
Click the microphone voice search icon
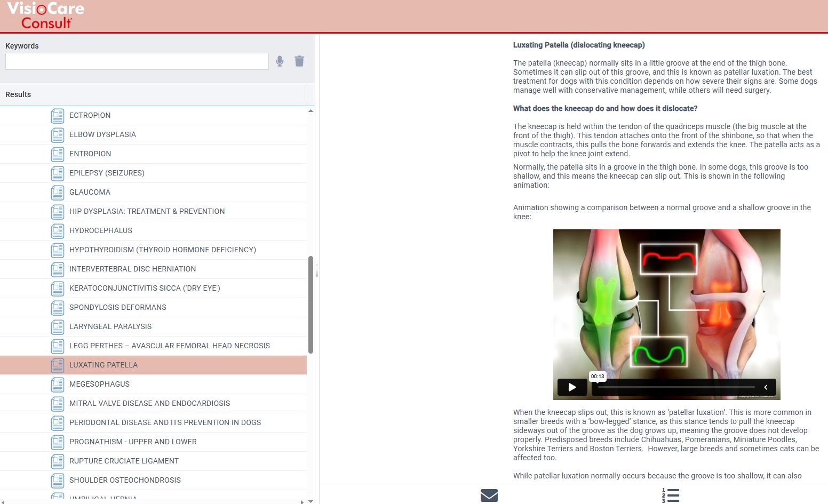[280, 61]
